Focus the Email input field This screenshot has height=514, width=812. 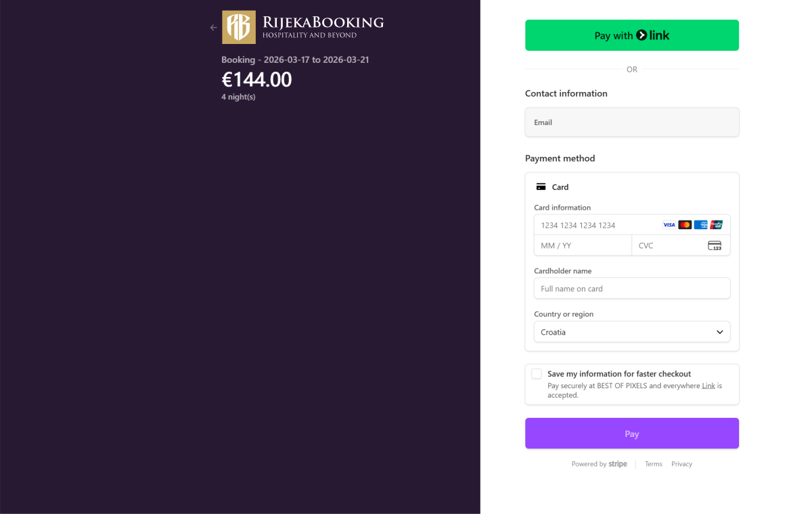pos(631,122)
